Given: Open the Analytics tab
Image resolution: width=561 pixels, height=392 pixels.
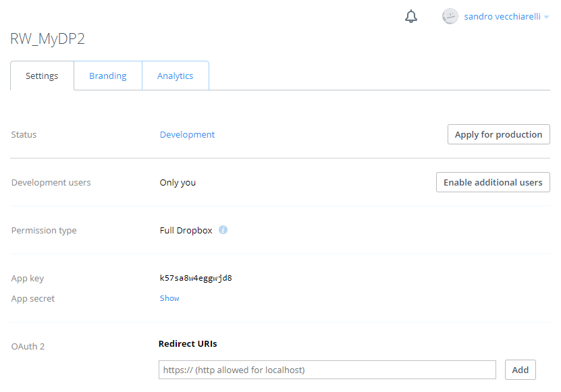Looking at the screenshot, I should pyautogui.click(x=176, y=76).
